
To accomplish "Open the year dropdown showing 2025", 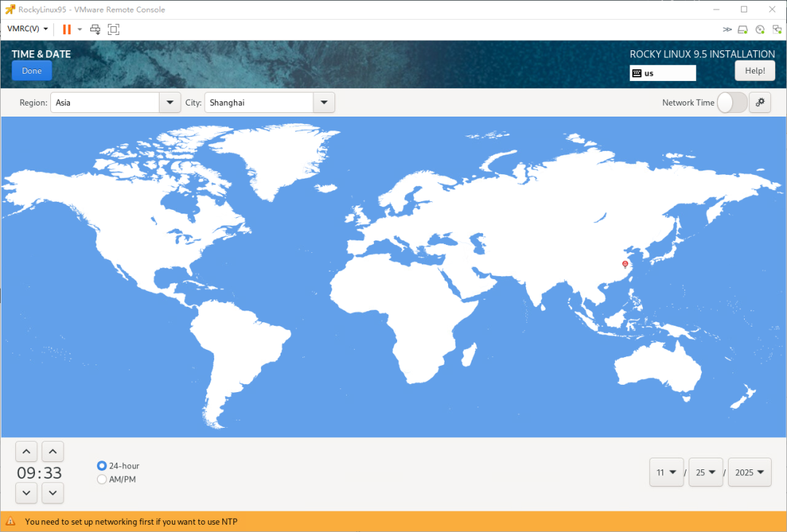I will pyautogui.click(x=750, y=472).
